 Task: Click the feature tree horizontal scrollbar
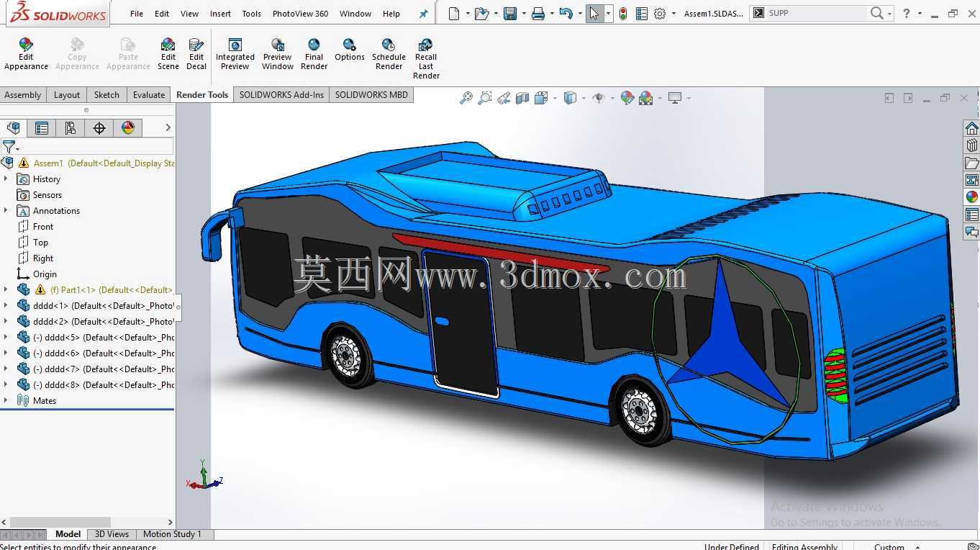point(60,522)
